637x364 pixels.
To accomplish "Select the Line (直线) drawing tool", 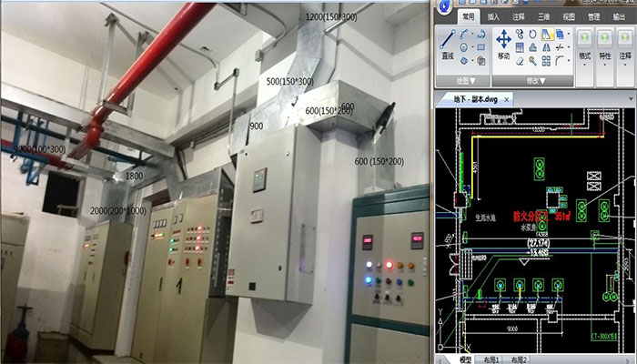I will tap(448, 44).
